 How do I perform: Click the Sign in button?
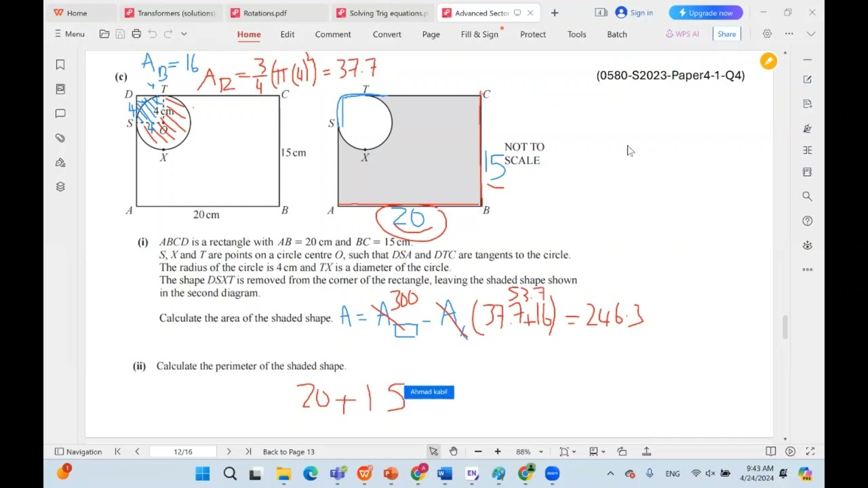click(634, 13)
